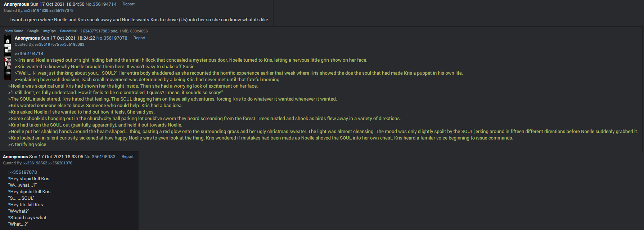
Task: Click post number No.356197078
Action: [112, 38]
